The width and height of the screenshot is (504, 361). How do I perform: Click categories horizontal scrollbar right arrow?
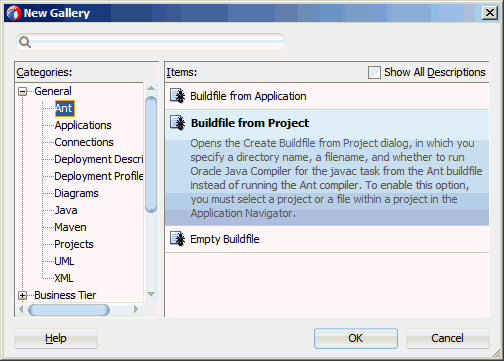[x=136, y=309]
